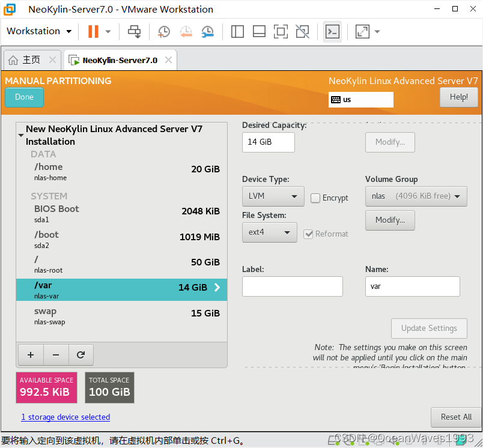Open the stretch display dropdown arrow
Image resolution: width=483 pixels, height=448 pixels.
point(377,31)
